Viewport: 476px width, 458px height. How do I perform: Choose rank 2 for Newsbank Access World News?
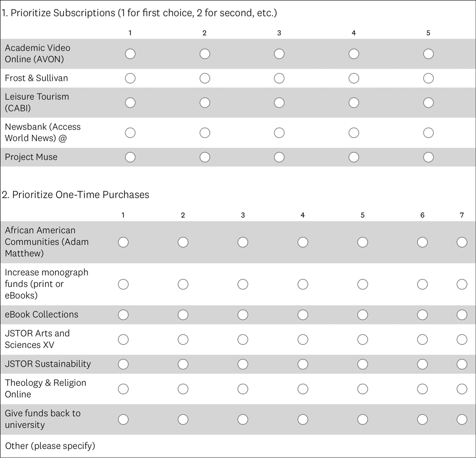pyautogui.click(x=205, y=133)
